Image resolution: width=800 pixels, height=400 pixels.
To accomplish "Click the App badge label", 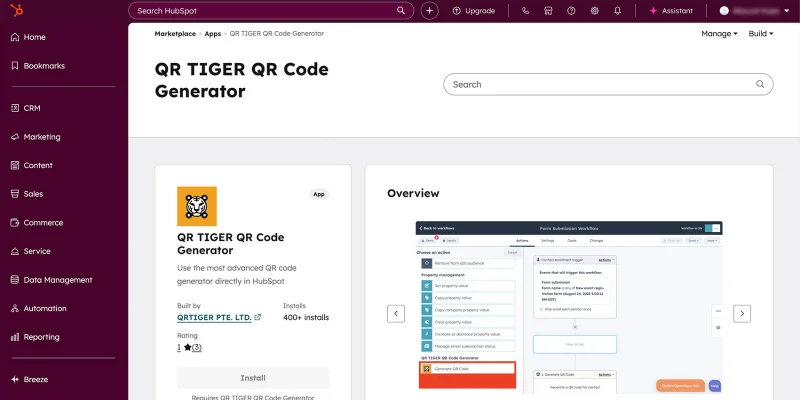I will [319, 194].
